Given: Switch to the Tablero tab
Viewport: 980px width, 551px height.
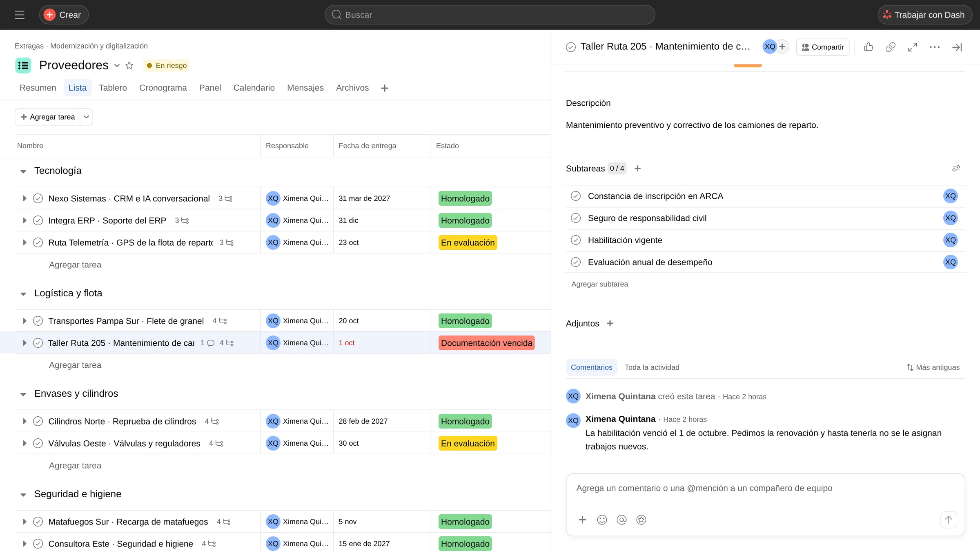Looking at the screenshot, I should click(113, 88).
